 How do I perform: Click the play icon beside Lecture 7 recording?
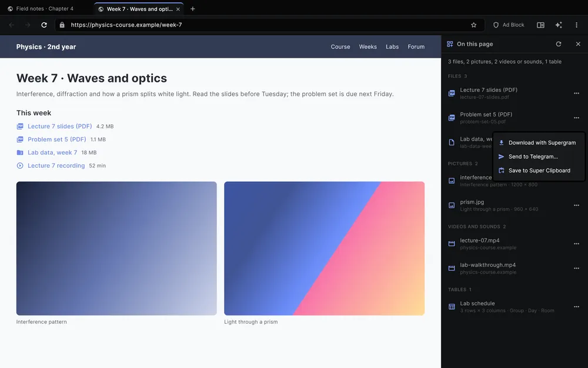(x=20, y=165)
